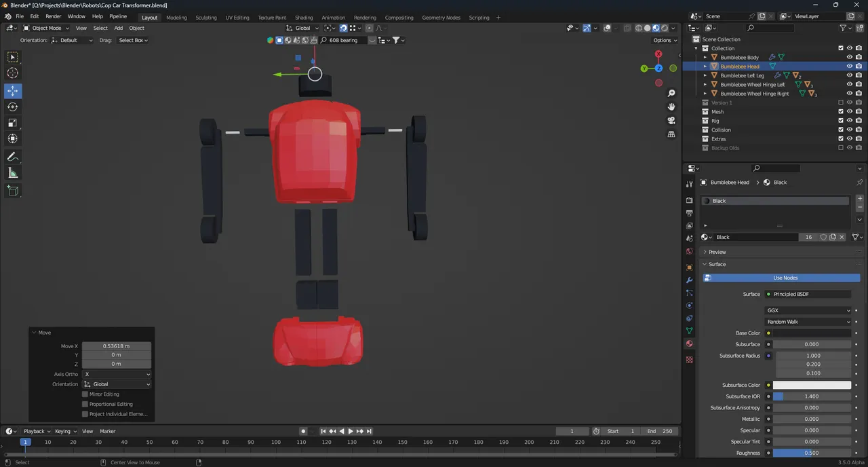
Task: Click the Base Color swatch
Action: [x=812, y=333]
